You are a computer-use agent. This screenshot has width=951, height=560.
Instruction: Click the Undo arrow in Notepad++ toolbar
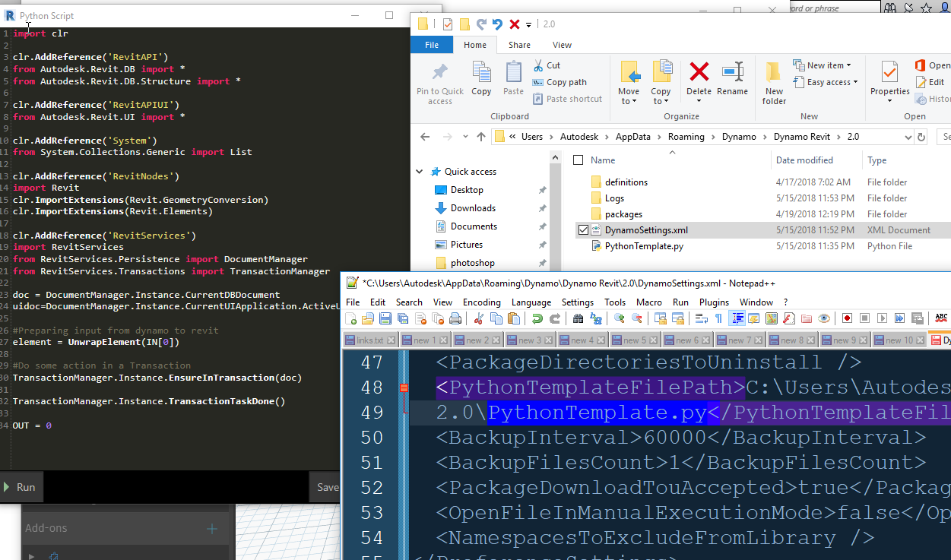[537, 318]
